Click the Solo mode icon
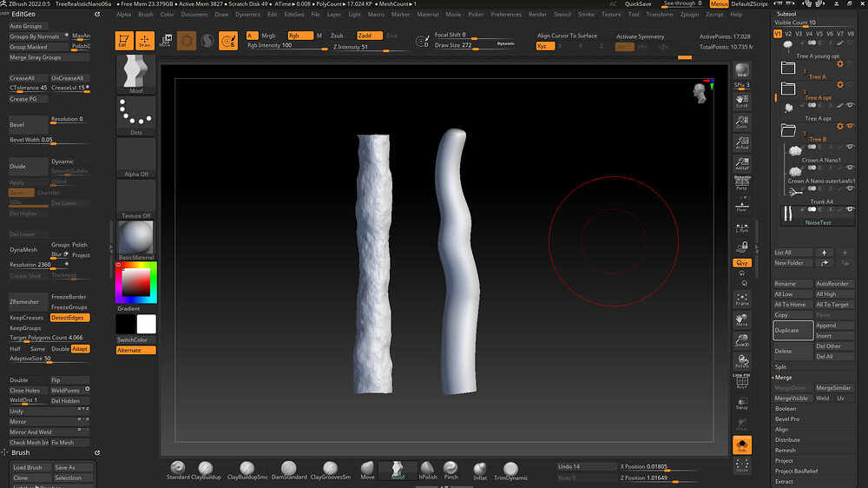Screen dimensions: 868x488 (742, 445)
